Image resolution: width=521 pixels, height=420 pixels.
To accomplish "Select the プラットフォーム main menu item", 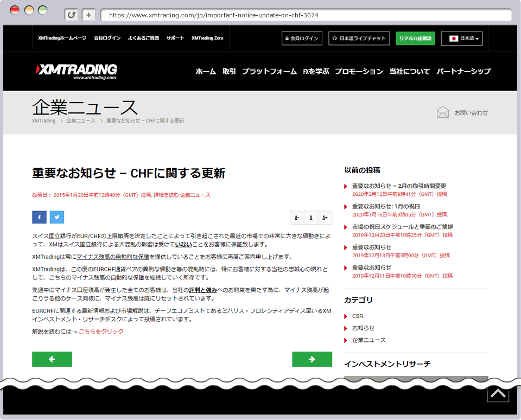I will point(270,72).
